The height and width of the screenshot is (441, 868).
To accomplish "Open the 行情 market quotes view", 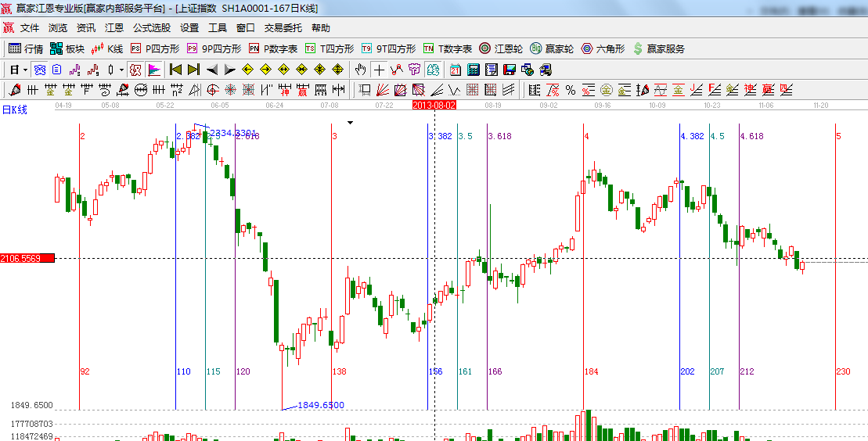I will pyautogui.click(x=26, y=48).
